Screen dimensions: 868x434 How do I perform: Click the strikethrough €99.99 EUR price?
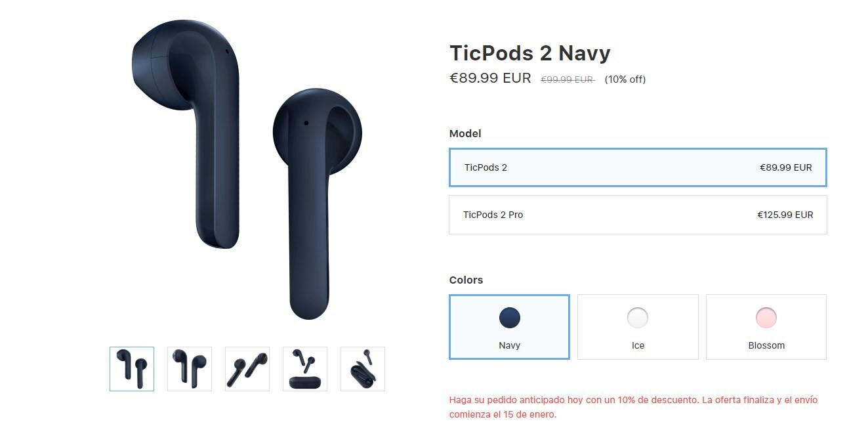pos(568,79)
